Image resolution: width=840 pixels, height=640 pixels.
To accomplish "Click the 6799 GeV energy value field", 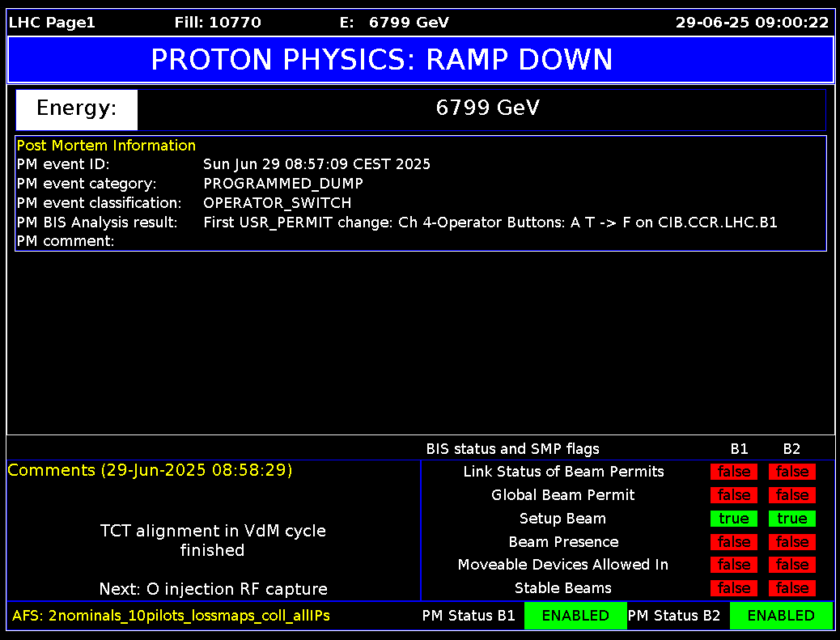I will [487, 108].
